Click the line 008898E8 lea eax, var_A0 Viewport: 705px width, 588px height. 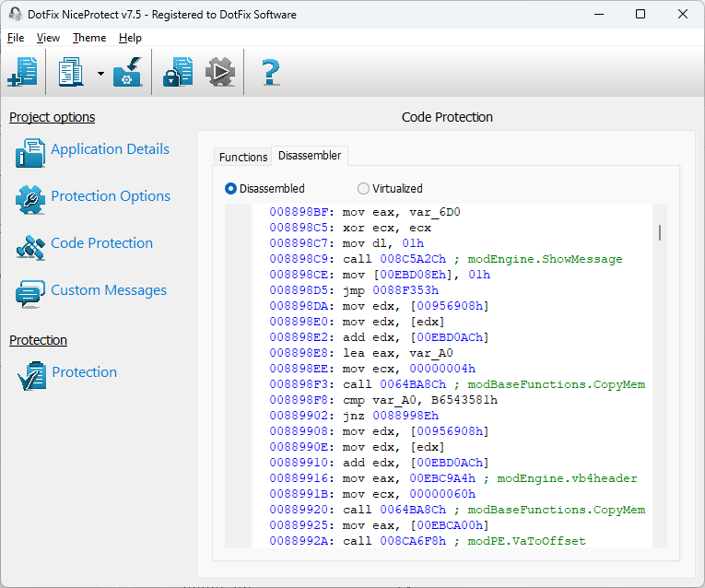tap(361, 353)
